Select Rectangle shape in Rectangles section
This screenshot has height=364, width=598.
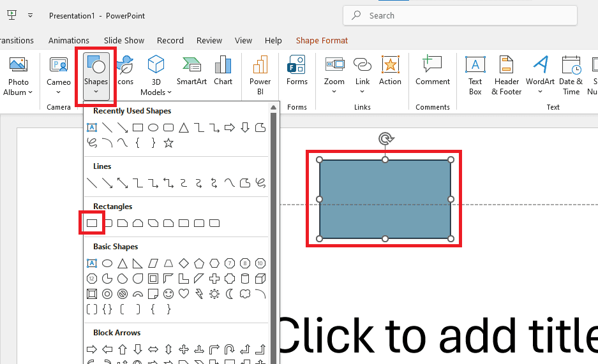(92, 223)
